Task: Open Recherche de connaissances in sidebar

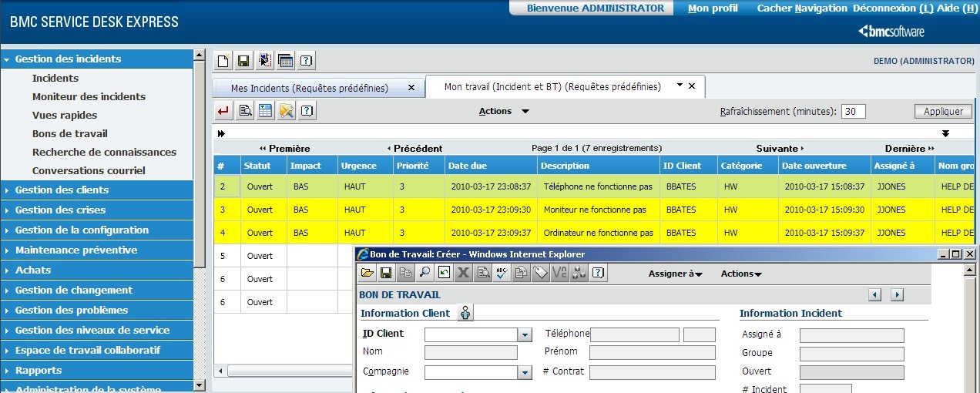Action: 104,152
